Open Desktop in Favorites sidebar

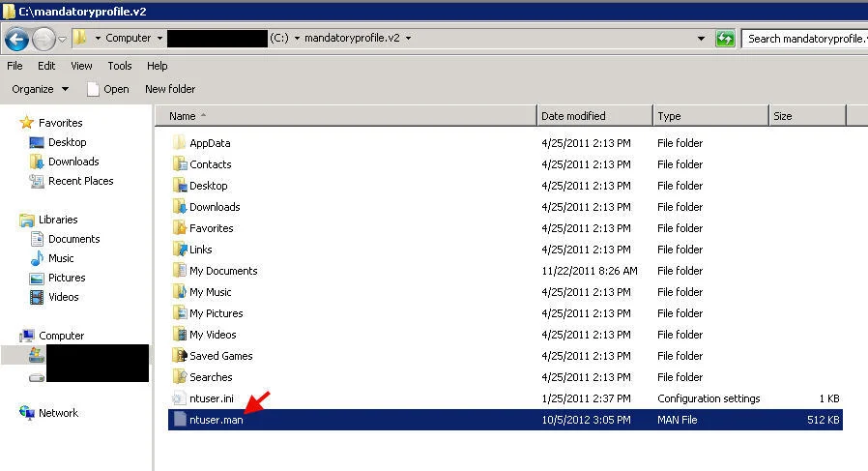click(67, 142)
